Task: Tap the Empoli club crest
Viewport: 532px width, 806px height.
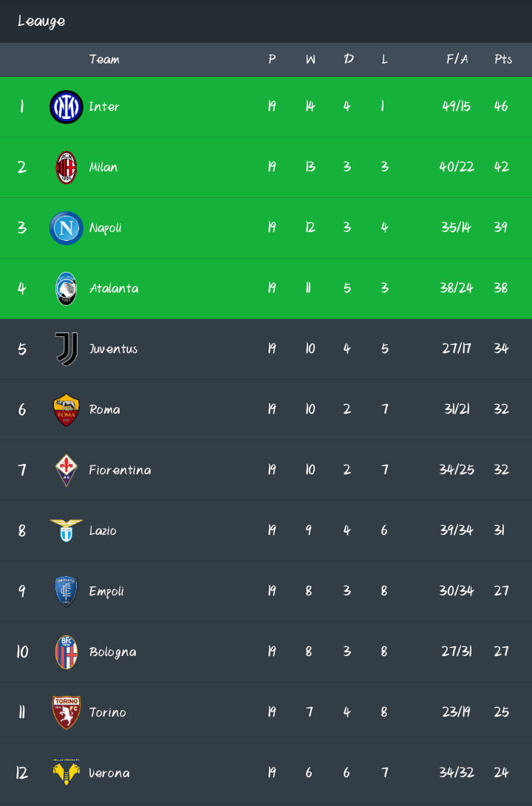Action: (66, 592)
